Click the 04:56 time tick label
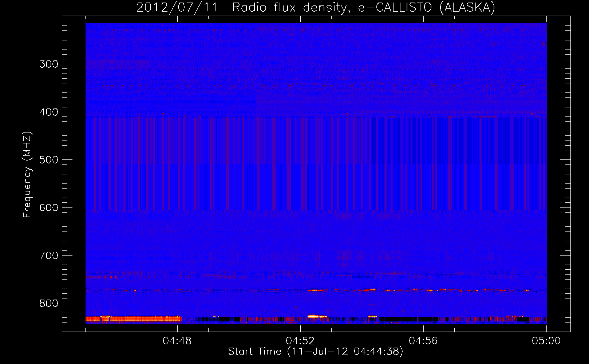This screenshot has width=589, height=364. [x=423, y=341]
